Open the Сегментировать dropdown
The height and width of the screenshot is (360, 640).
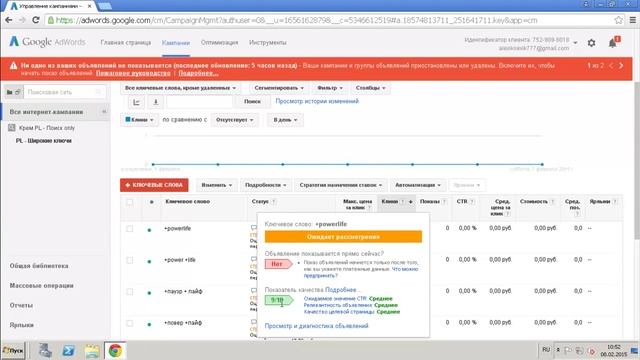pyautogui.click(x=279, y=88)
